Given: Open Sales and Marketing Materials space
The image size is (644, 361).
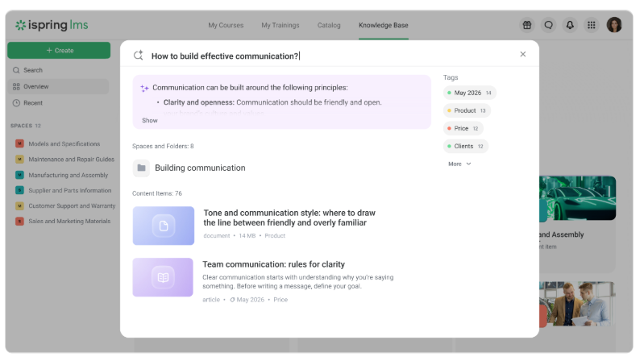Looking at the screenshot, I should [x=69, y=221].
